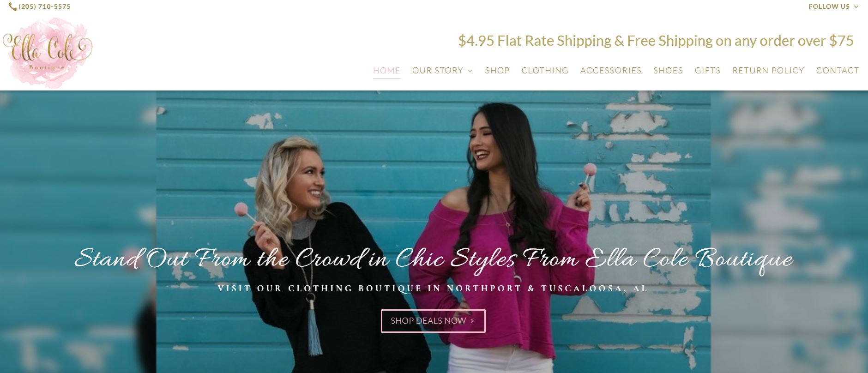View the Return Policy page
868x373 pixels.
[x=768, y=71]
